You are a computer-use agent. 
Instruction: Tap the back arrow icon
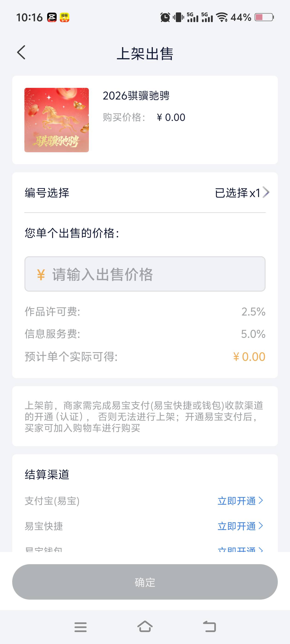pos(21,52)
